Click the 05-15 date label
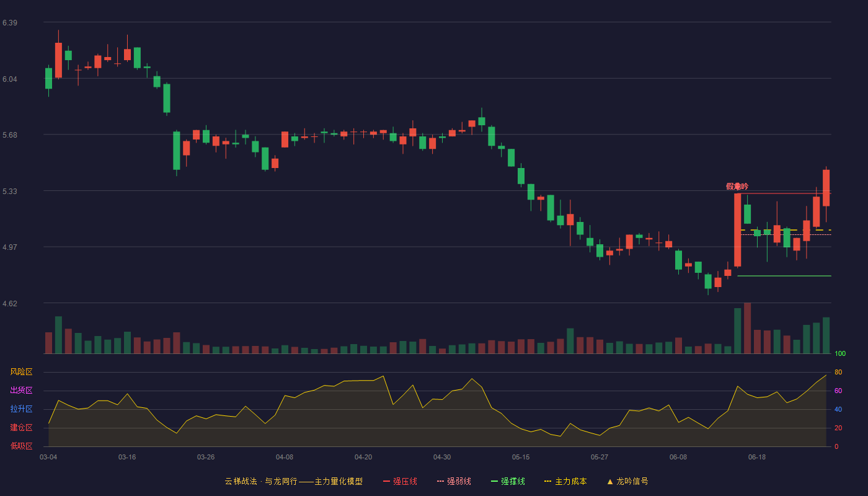 [521, 457]
